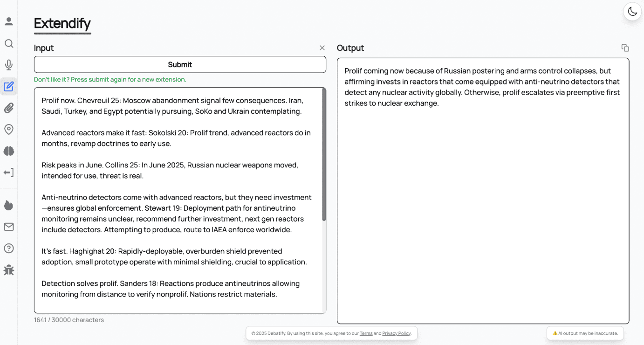The height and width of the screenshot is (345, 644).
Task: Expand sidebar with the arrow-bracket icon
Action: tap(9, 172)
